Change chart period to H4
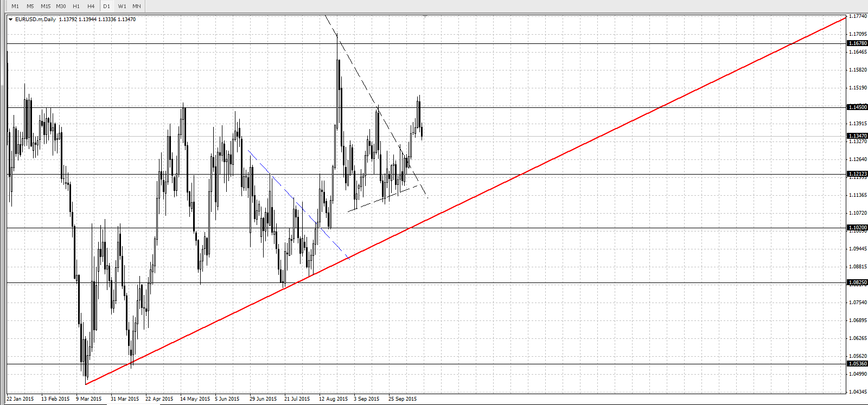The height and width of the screenshot is (405, 868). pos(91,6)
